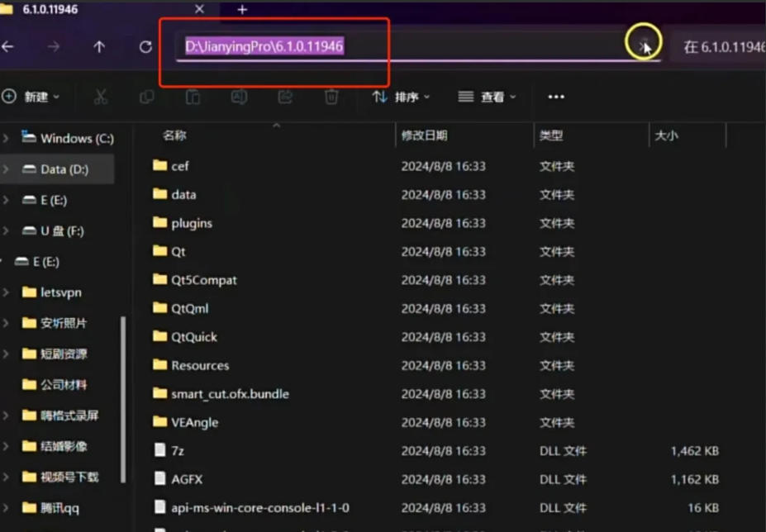
Task: Open the 短剧资源 folder in sidebar
Action: pos(55,354)
